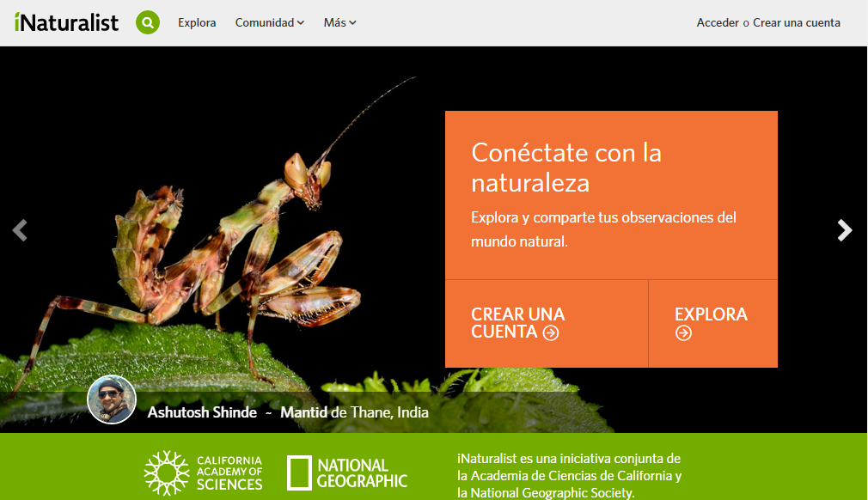Go to Explora in the navigation bar
The width and height of the screenshot is (868, 500).
point(197,22)
